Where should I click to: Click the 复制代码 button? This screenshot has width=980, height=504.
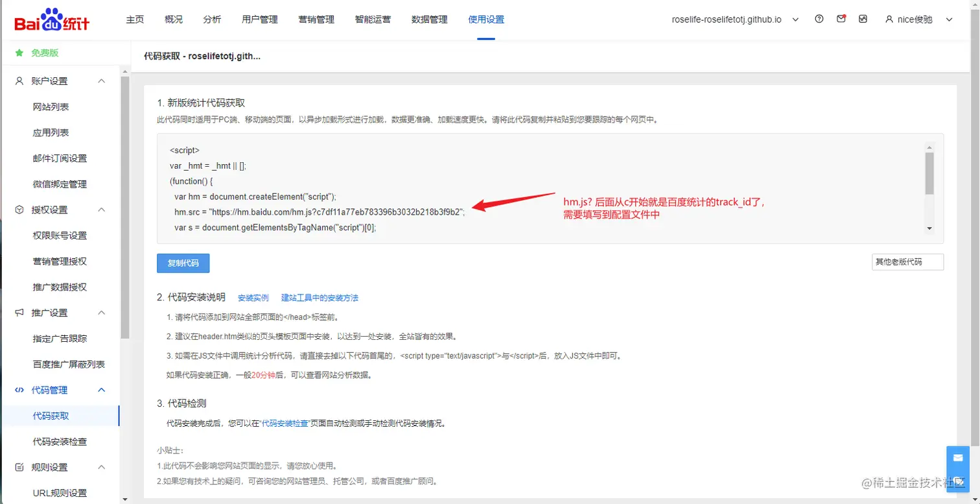(183, 263)
